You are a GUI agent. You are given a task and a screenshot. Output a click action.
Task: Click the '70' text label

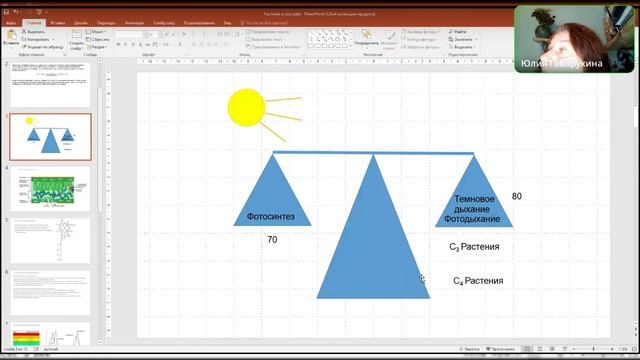coord(272,240)
